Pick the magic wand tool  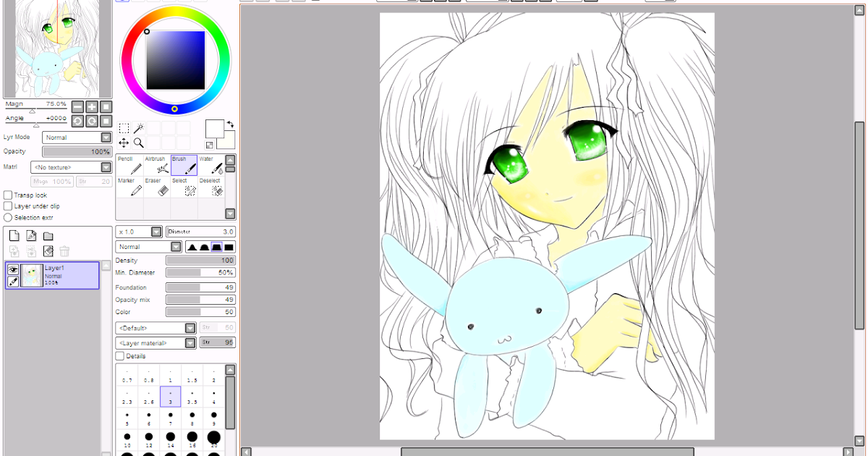coord(138,128)
